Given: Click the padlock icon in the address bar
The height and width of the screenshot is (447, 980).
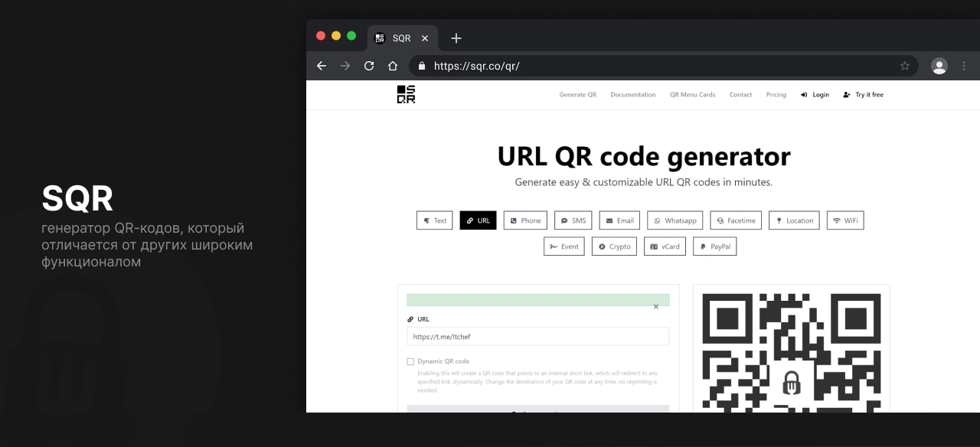Looking at the screenshot, I should pyautogui.click(x=421, y=66).
